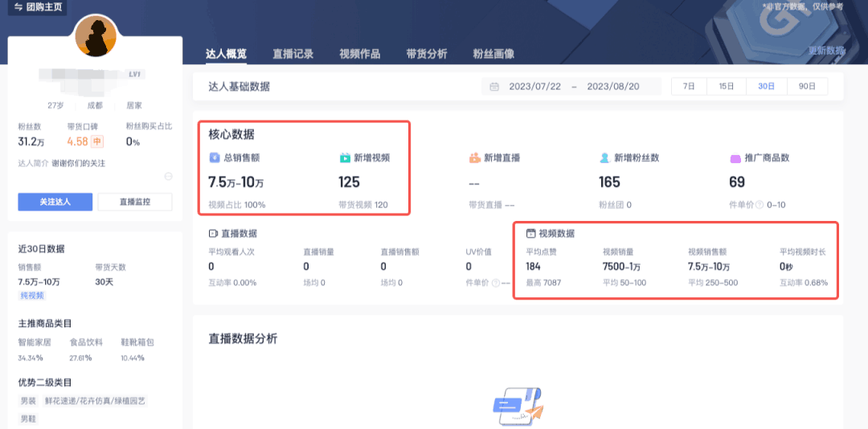Click the help icon beside UV价值 件单价
Image resolution: width=868 pixels, height=429 pixels.
(x=496, y=283)
